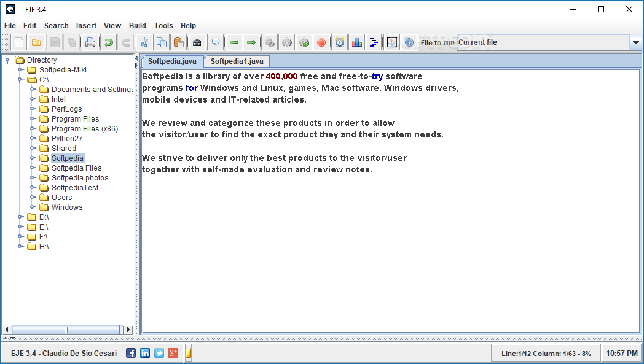Open the blue info toolbar icon
The image size is (644, 364).
pyautogui.click(x=409, y=42)
